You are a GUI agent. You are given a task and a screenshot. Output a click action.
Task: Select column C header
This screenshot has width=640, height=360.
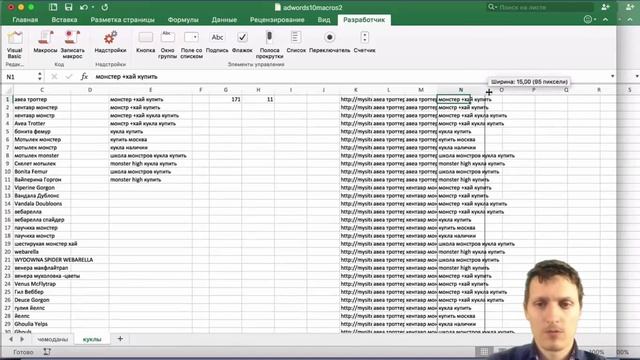pyautogui.click(x=42, y=90)
